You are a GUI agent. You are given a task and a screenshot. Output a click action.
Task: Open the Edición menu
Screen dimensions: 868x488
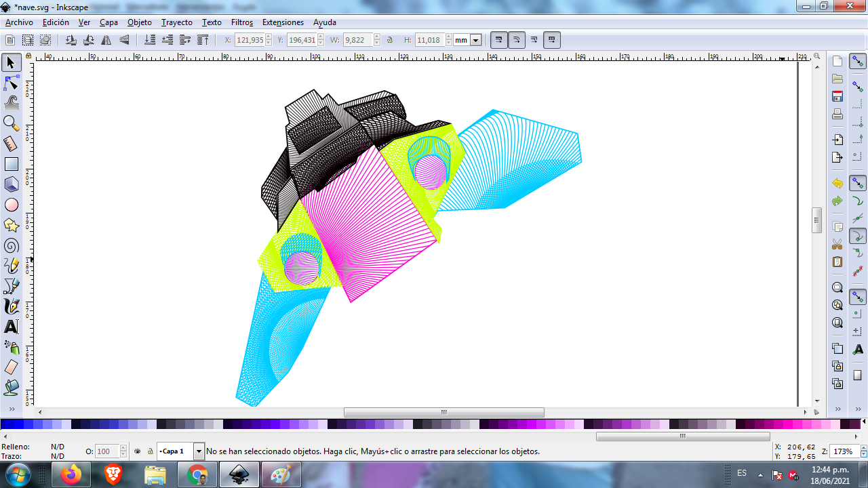[56, 22]
